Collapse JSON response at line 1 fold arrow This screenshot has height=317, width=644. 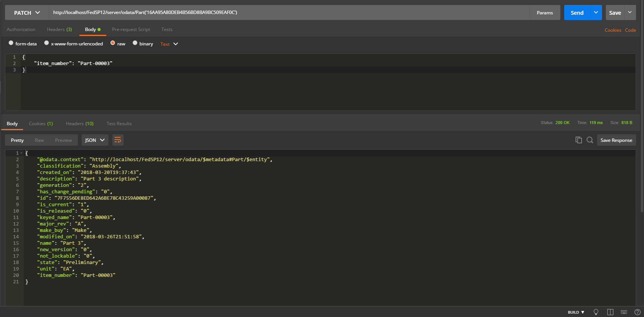click(x=21, y=153)
